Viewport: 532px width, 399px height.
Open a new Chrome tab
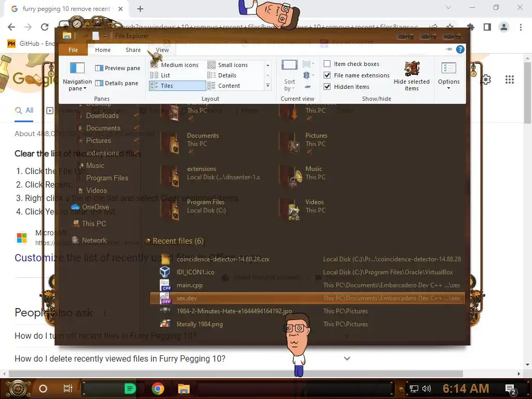click(x=140, y=9)
